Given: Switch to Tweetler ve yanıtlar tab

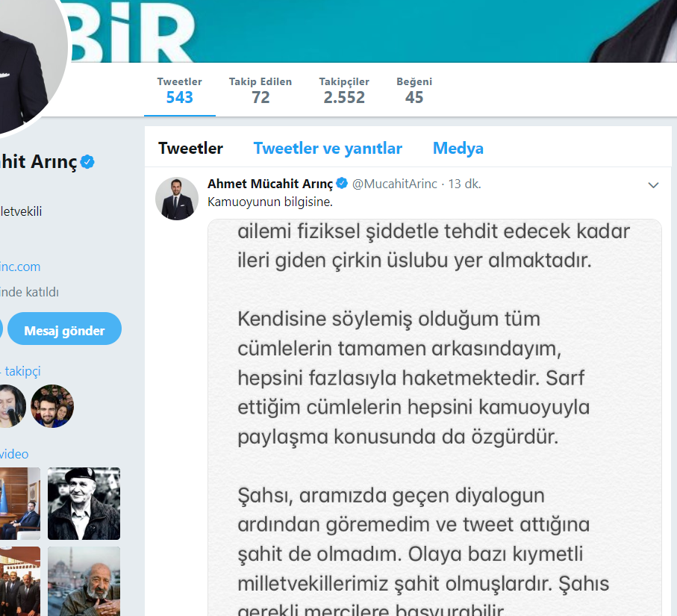Looking at the screenshot, I should point(328,148).
